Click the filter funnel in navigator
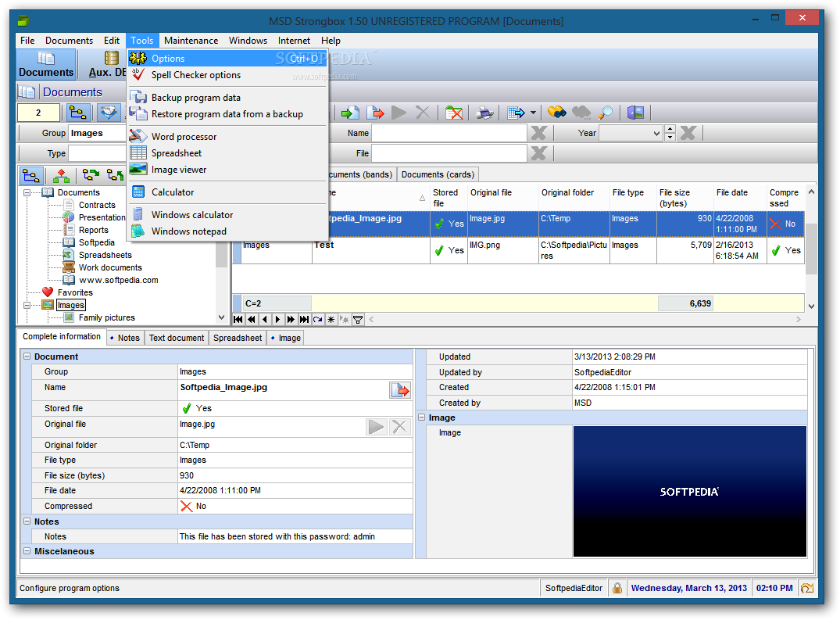Image resolution: width=840 pixels, height=620 pixels. coord(358,320)
